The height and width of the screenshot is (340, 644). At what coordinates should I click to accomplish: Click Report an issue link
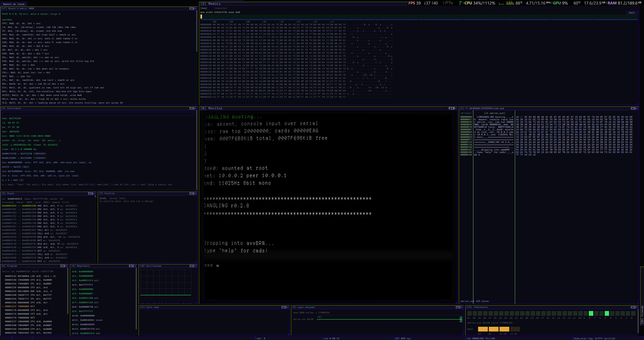point(14,4)
